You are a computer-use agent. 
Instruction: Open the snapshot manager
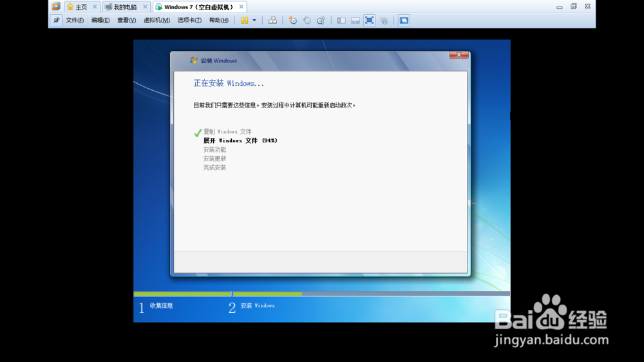click(x=321, y=20)
